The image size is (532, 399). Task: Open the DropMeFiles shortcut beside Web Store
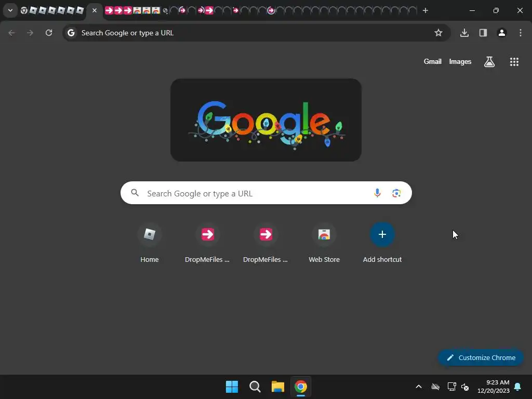[265, 243]
